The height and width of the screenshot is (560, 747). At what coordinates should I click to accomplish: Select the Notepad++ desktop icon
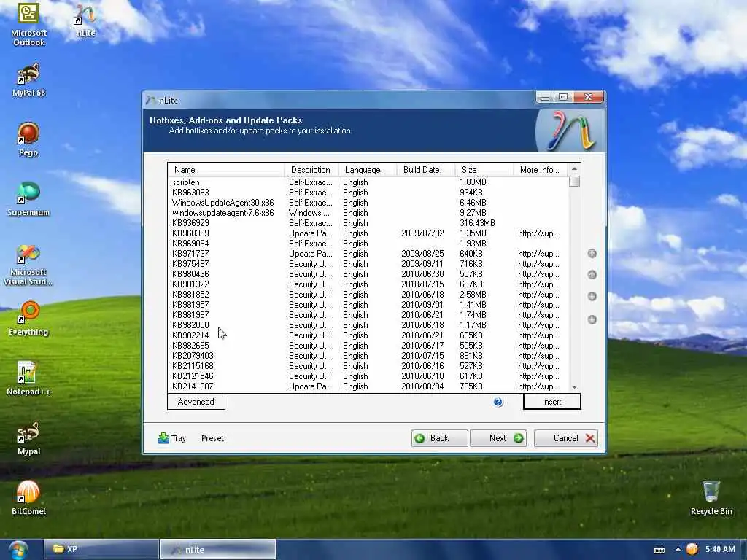coord(28,378)
